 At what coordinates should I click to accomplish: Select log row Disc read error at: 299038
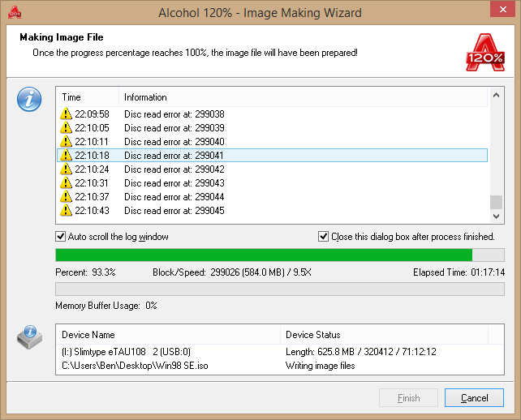pyautogui.click(x=272, y=114)
